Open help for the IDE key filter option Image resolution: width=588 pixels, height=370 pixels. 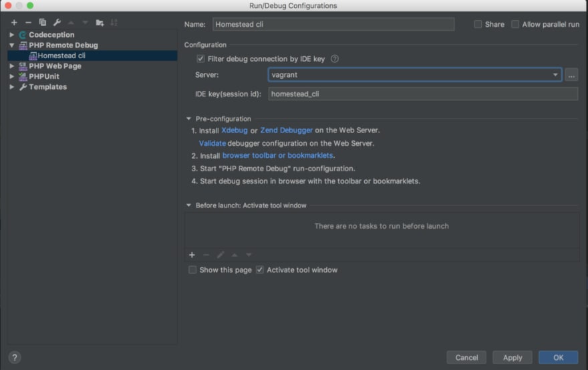[x=335, y=59]
